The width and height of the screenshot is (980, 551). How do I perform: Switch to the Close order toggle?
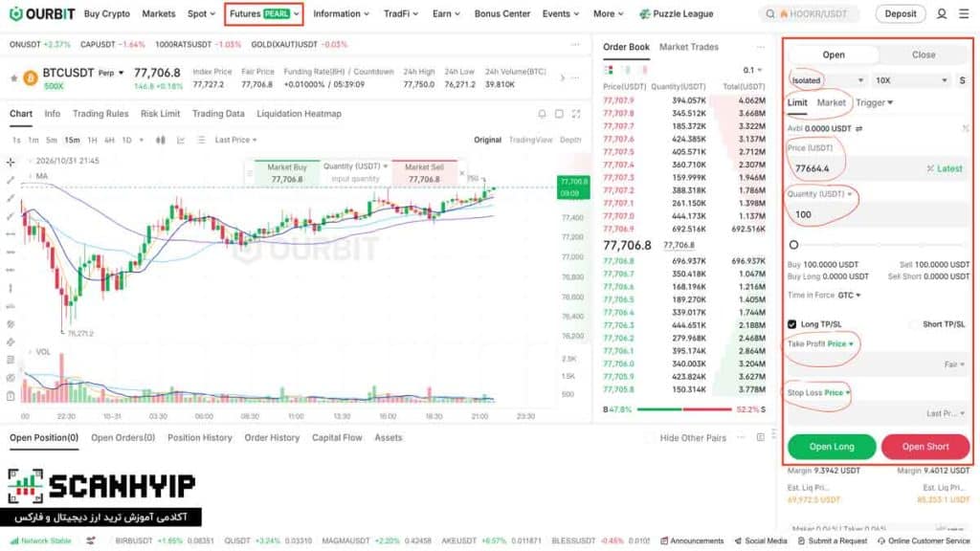(x=924, y=55)
